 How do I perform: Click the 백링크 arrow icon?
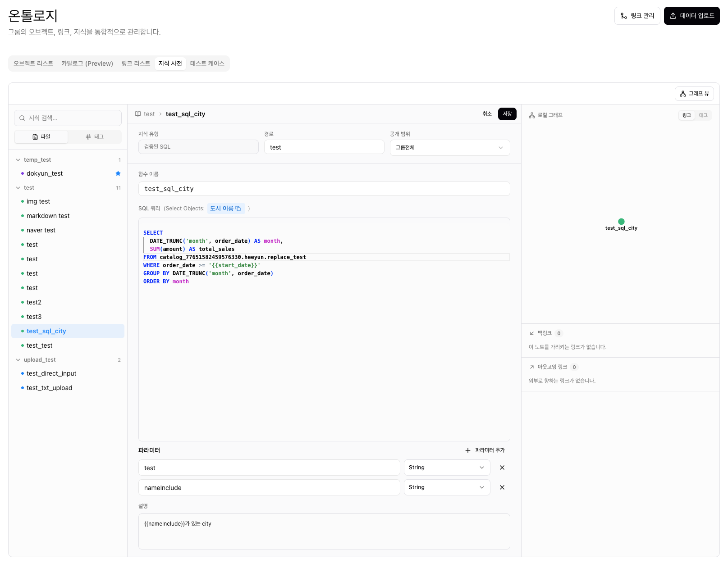click(532, 333)
